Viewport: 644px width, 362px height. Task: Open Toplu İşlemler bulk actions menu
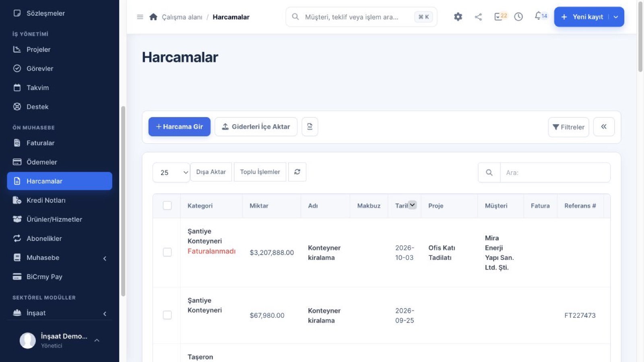(x=260, y=172)
